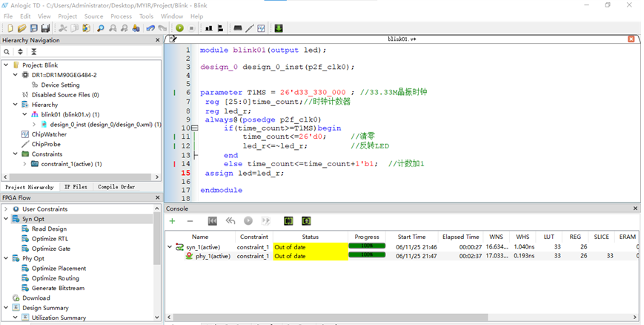
Task: Close the Hierarchy Navigation panel
Action: (157, 40)
